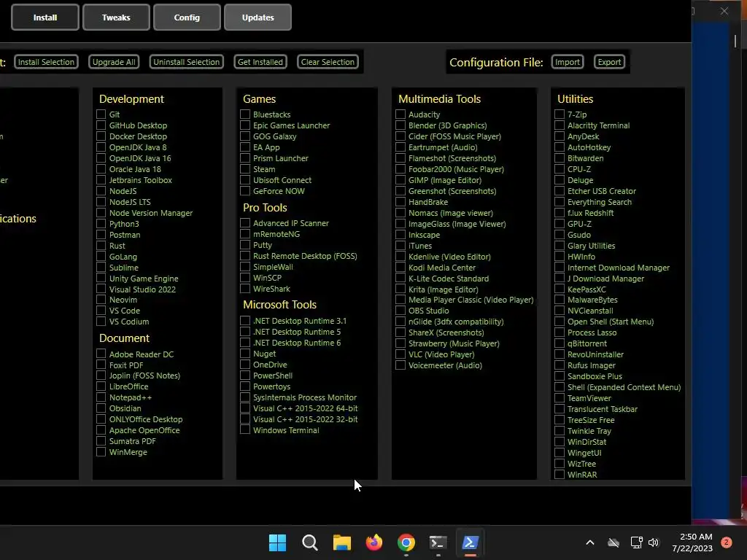Launch Chrome from taskbar
The width and height of the screenshot is (747, 560).
(406, 542)
